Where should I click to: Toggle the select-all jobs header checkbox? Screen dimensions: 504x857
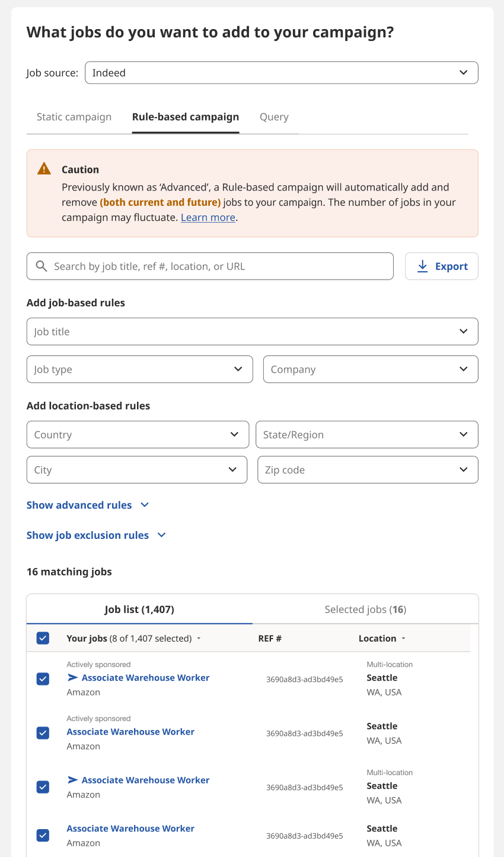click(x=43, y=638)
